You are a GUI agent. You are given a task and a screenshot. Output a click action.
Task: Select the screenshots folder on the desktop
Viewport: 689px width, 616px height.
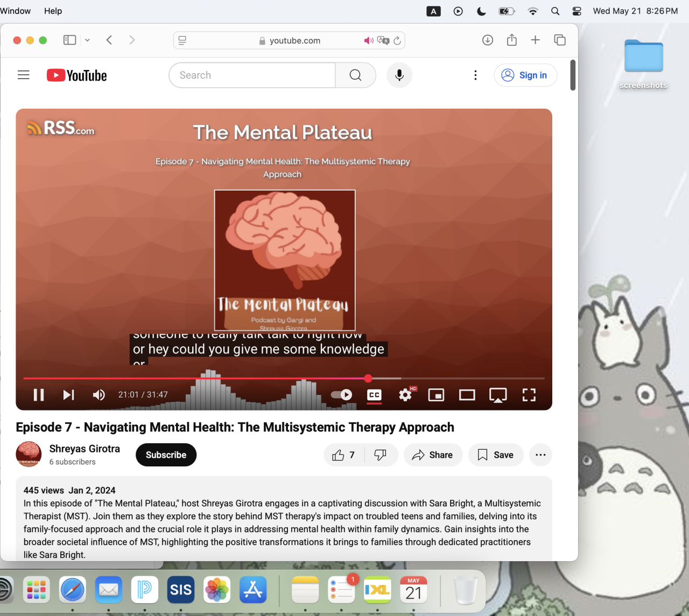(643, 63)
